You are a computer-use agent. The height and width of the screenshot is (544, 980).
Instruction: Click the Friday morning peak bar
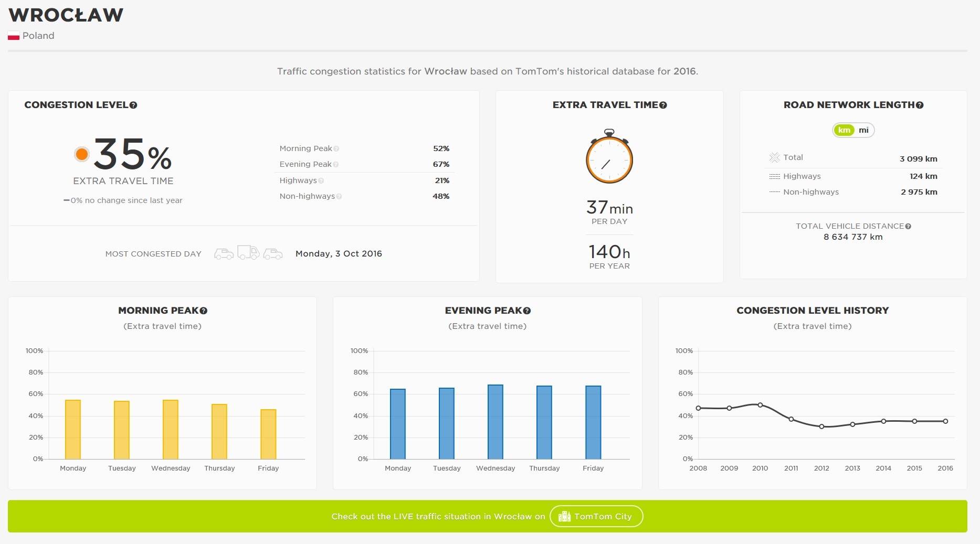[268, 434]
